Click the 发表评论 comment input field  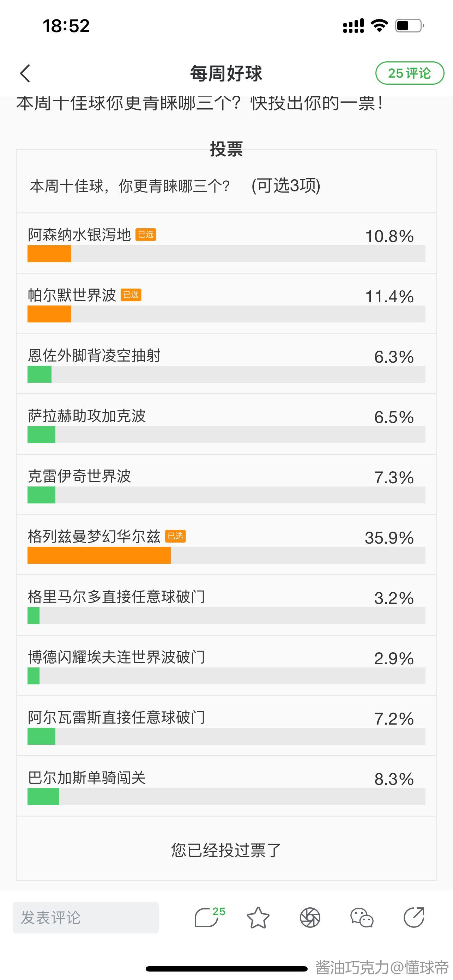[86, 917]
